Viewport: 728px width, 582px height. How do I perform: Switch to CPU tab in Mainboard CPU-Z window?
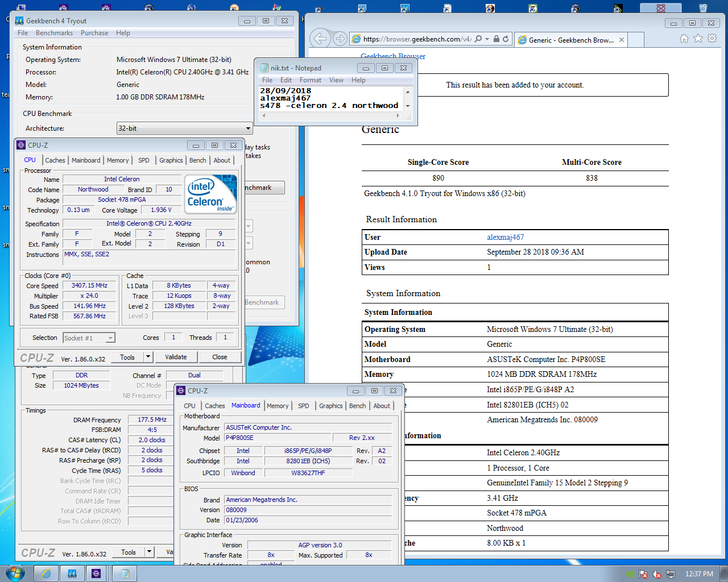click(x=189, y=406)
